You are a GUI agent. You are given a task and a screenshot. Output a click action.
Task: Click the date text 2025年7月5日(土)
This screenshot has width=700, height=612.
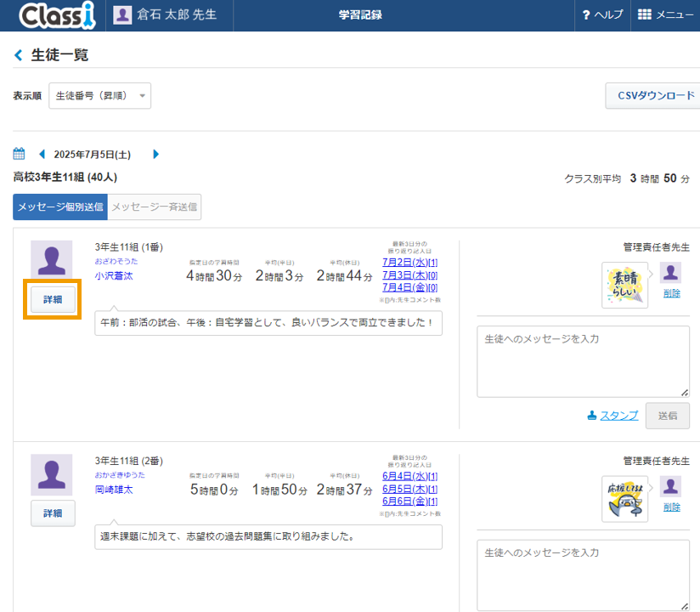coord(93,155)
